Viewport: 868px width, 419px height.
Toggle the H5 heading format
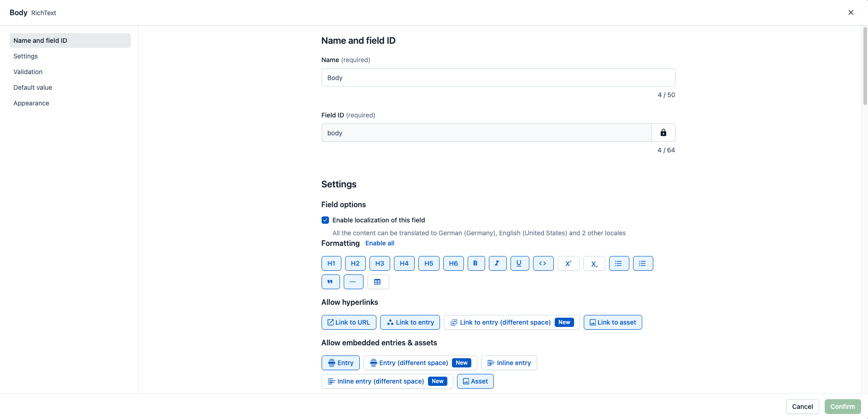coord(429,263)
